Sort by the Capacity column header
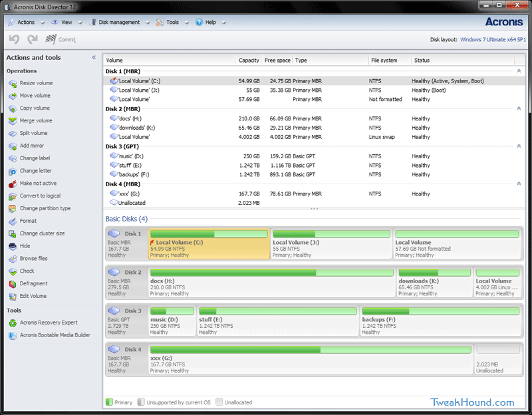Viewport: 532px width, 415px height. click(248, 61)
